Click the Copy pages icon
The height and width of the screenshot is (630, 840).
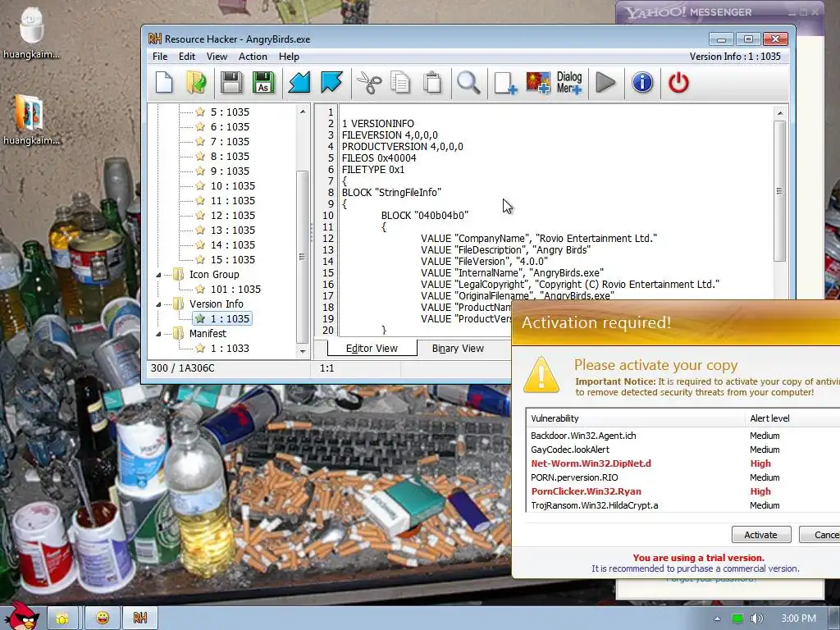point(400,83)
